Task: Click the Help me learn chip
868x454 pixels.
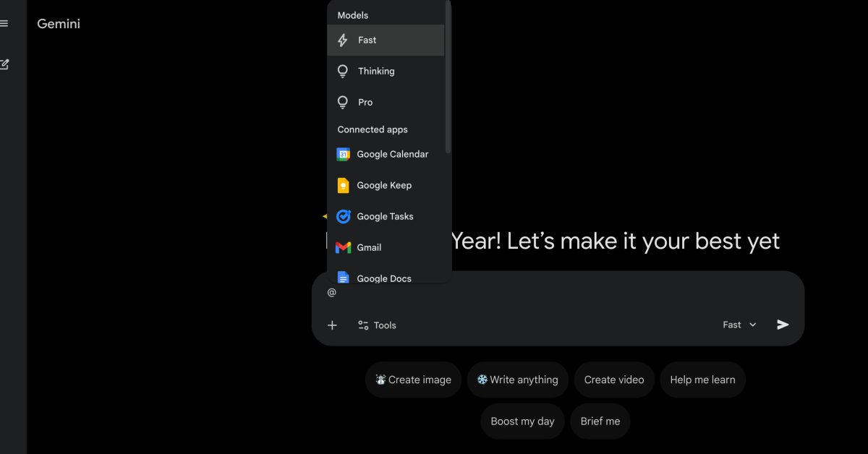Action: 702,379
